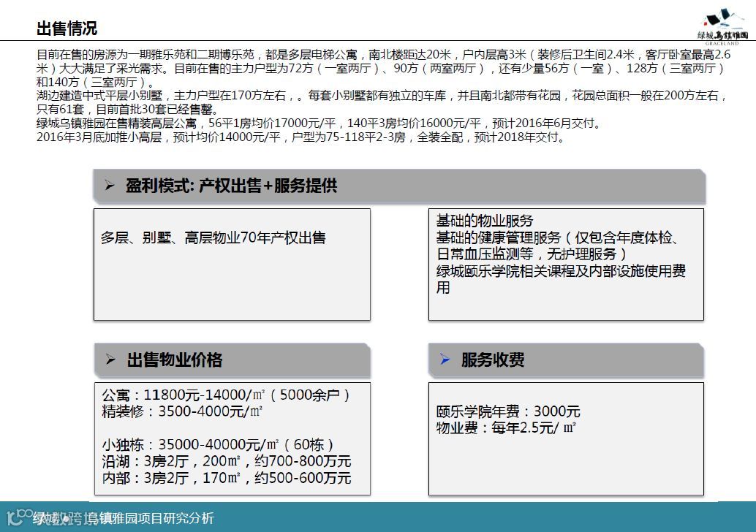Click the line starting 2016年3月底加推小高层
Viewport: 756px width, 532px height.
300,137
